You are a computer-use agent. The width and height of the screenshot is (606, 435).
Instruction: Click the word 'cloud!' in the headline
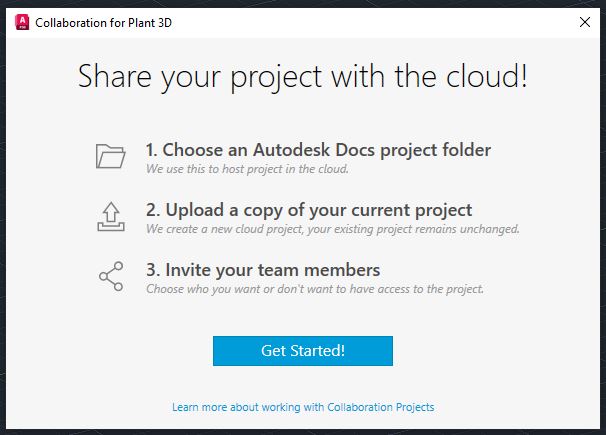click(481, 77)
